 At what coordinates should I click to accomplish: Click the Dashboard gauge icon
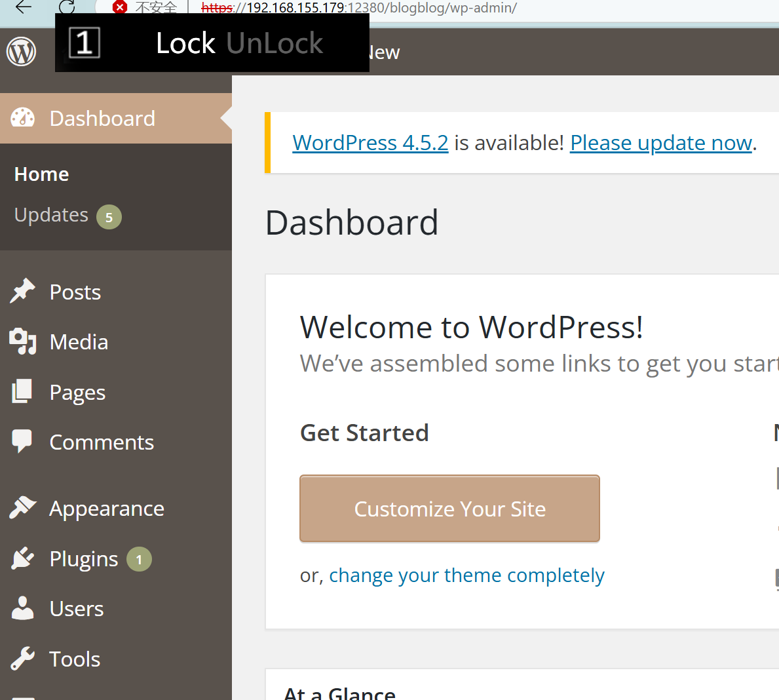(22, 119)
